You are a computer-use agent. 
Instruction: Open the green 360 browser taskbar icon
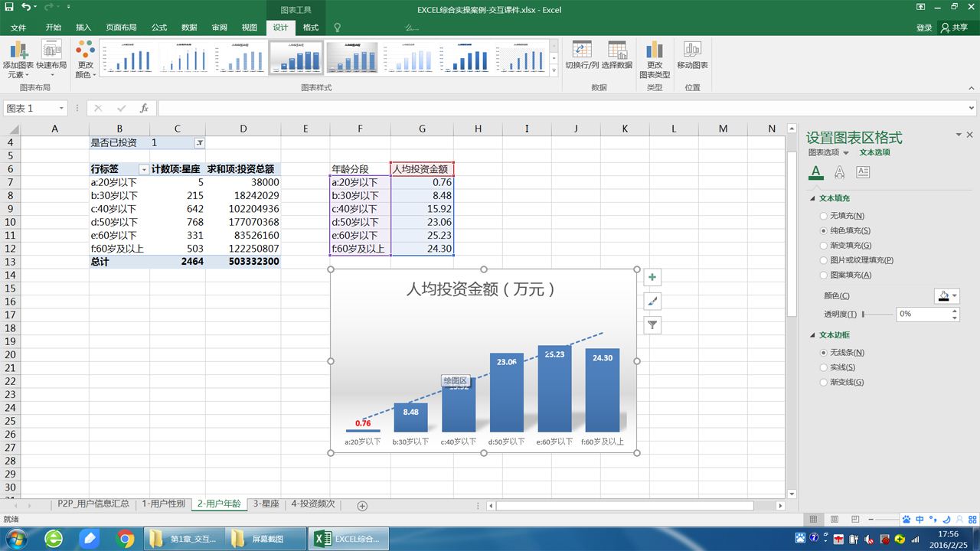[54, 539]
